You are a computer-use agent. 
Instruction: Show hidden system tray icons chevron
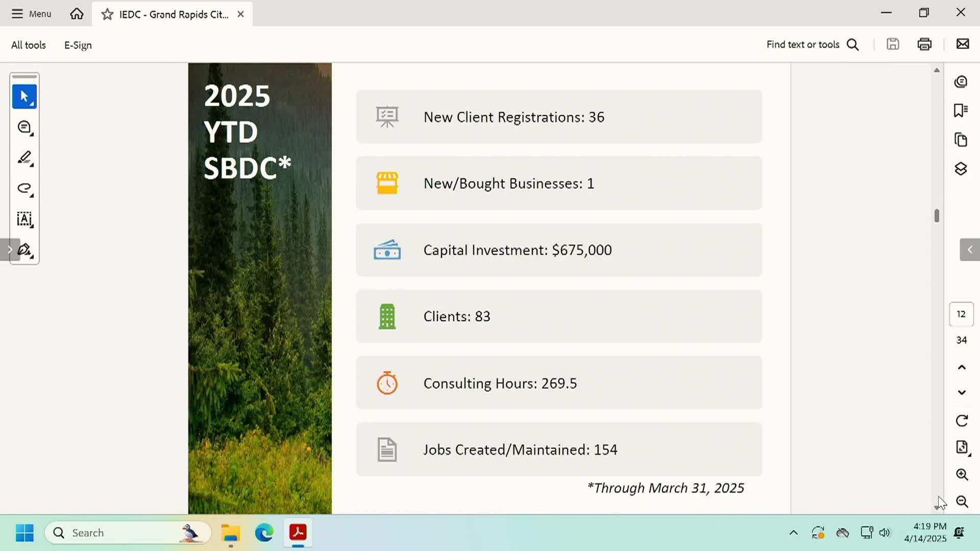pos(793,533)
